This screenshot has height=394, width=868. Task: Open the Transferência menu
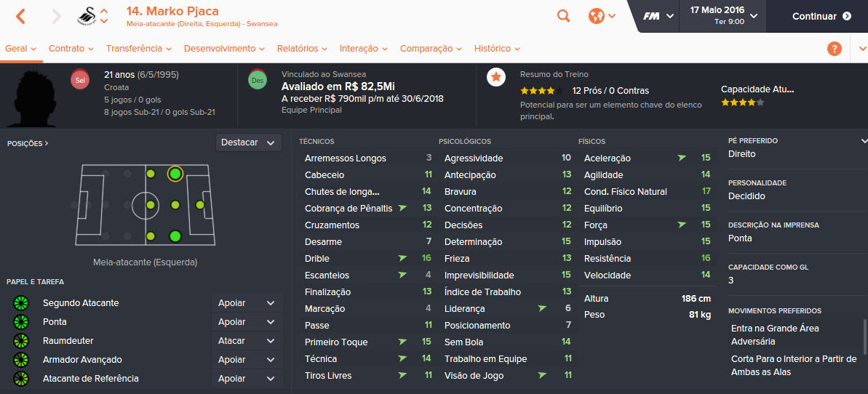[138, 49]
